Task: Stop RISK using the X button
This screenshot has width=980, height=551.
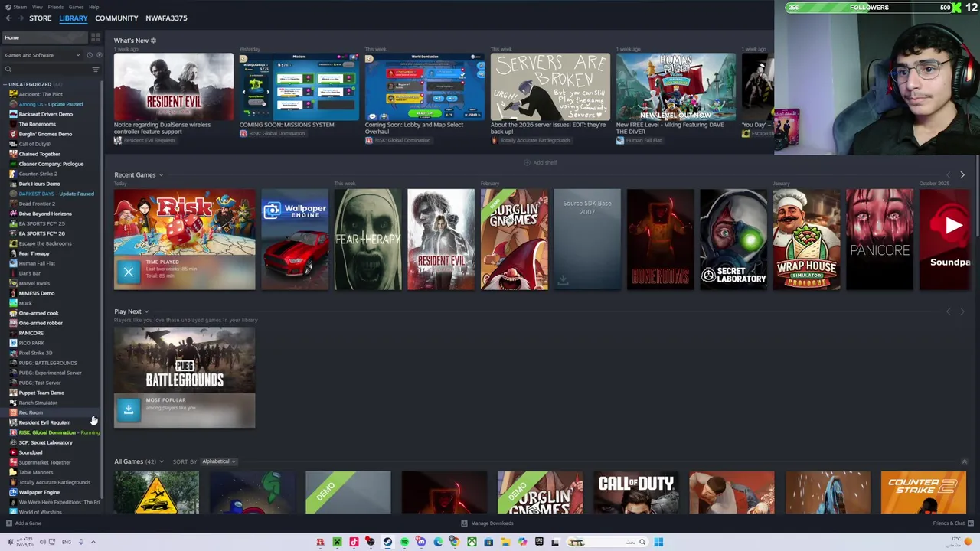Action: pos(129,272)
